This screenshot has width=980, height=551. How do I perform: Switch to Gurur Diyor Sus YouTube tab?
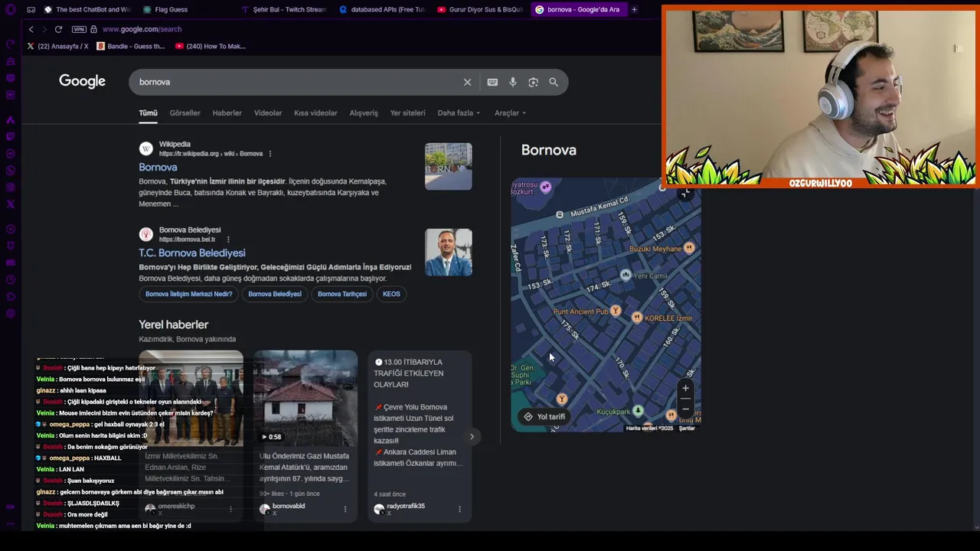(x=480, y=9)
